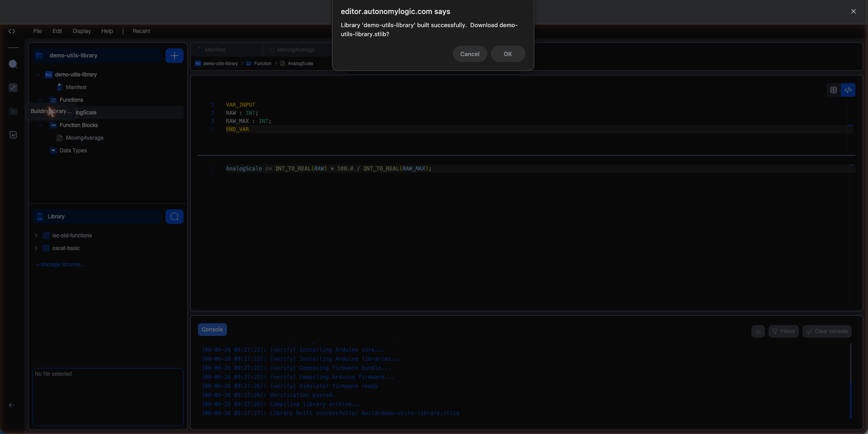Screen dimensions: 868x434
Task: Click AnalogScale in the breadcrumb
Action: click(300, 63)
